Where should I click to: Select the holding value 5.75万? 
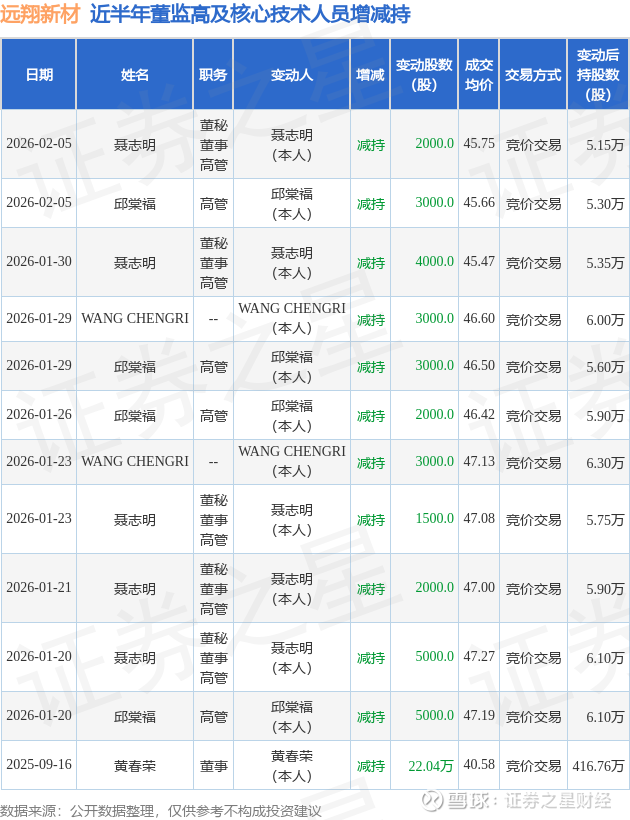tap(605, 520)
